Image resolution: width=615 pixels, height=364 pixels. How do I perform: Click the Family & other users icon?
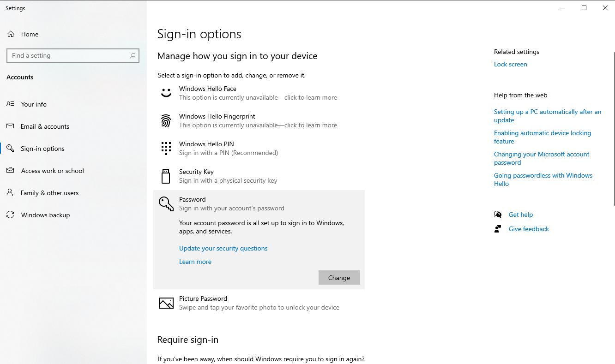pos(10,193)
